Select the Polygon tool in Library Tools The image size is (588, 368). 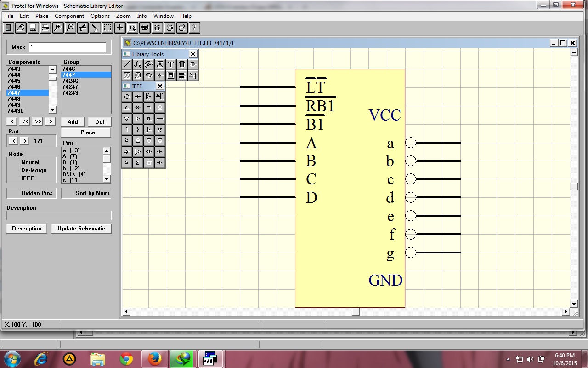[160, 64]
